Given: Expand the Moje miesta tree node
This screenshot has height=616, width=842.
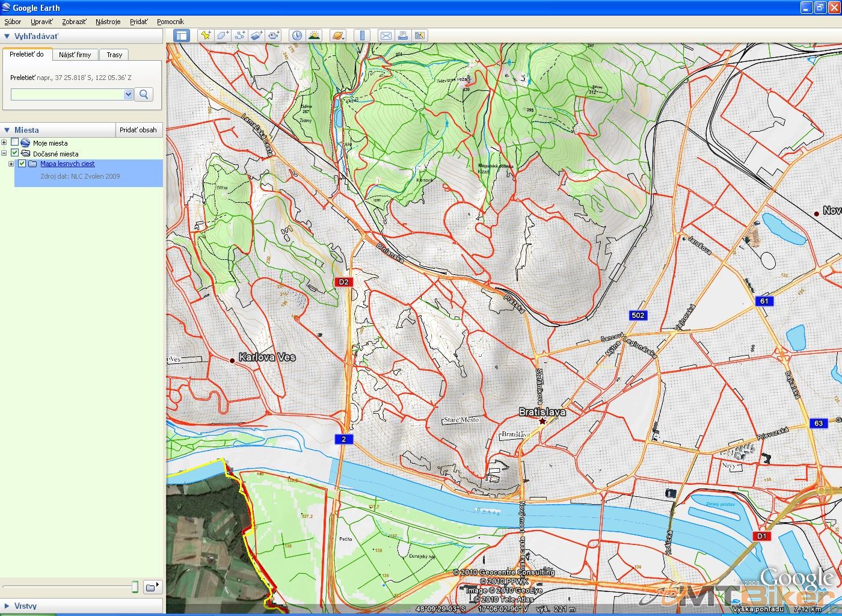Looking at the screenshot, I should [x=4, y=143].
